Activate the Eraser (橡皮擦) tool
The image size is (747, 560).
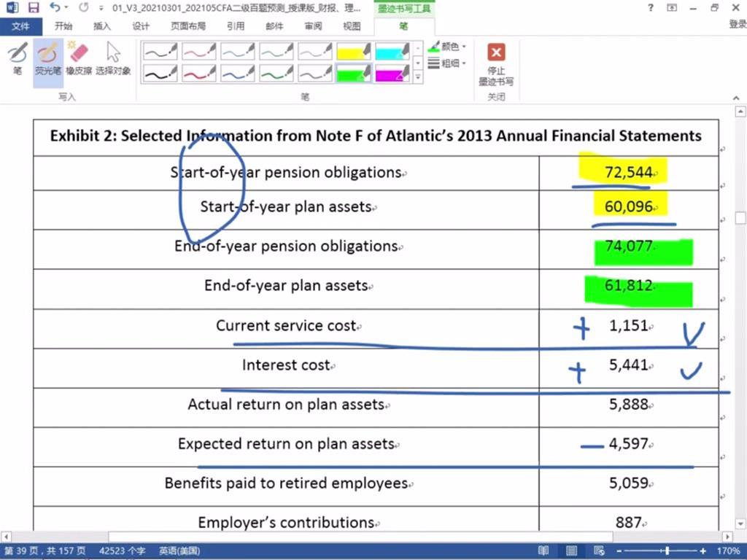(77, 58)
